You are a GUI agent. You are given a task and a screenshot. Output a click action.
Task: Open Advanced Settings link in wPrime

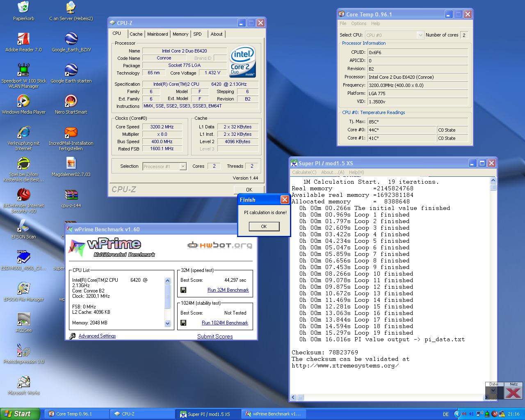(97, 336)
